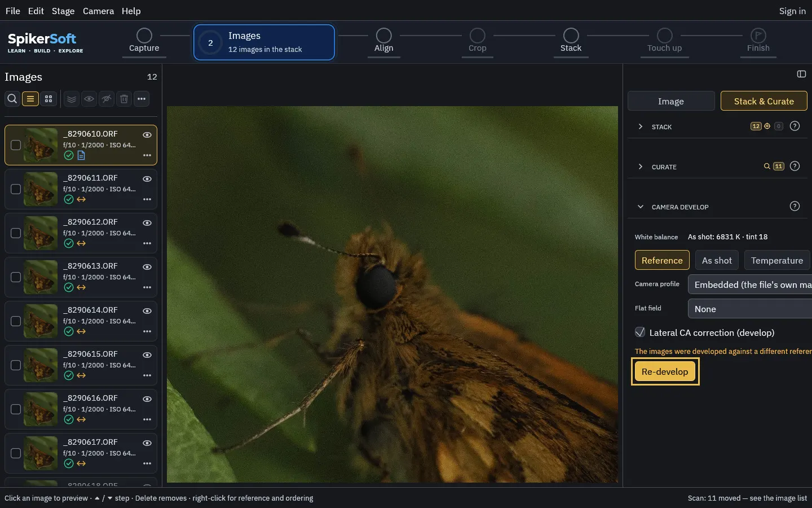Screen dimensions: 812x508
Task: Click the hide-images crossed-eye toolbar icon
Action: pos(107,99)
